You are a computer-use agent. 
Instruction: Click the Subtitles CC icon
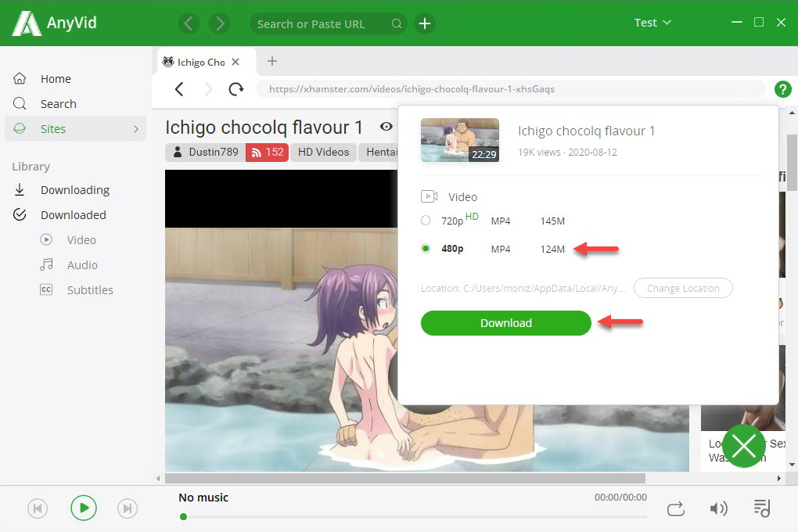tap(46, 289)
